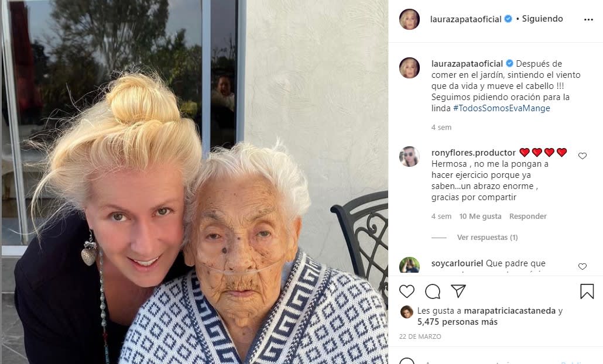Open soycarlouriel's profile avatar
603x364 pixels.
coord(409,265)
